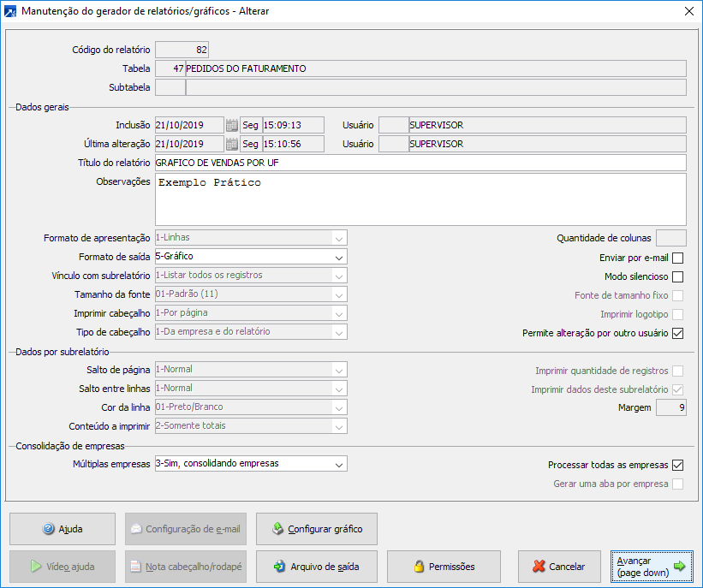Open Arquivo de saída options
This screenshot has height=588, width=703.
[317, 567]
